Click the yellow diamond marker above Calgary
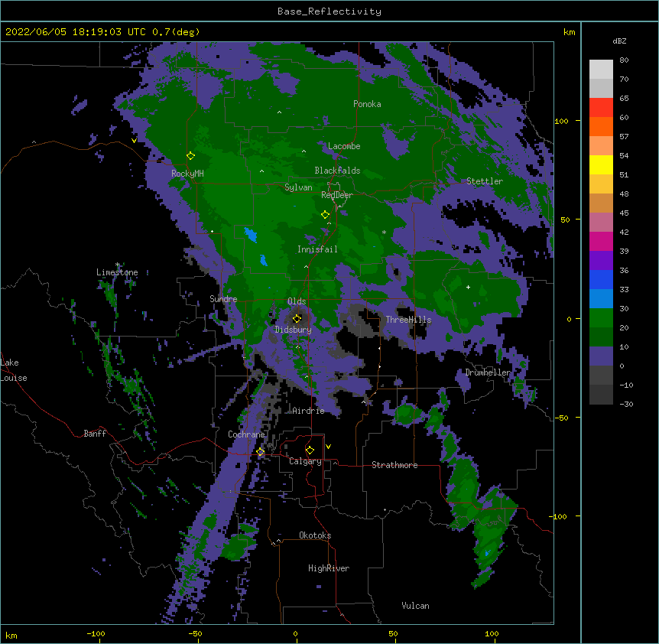 [310, 450]
